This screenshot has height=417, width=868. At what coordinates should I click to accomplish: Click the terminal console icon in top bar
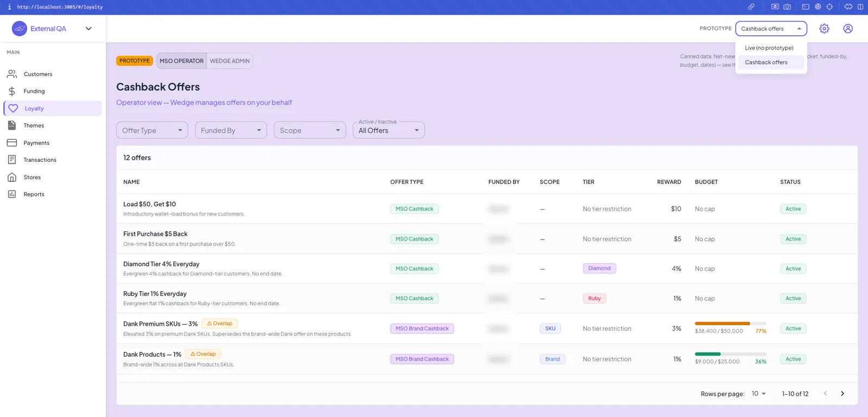[x=806, y=7]
